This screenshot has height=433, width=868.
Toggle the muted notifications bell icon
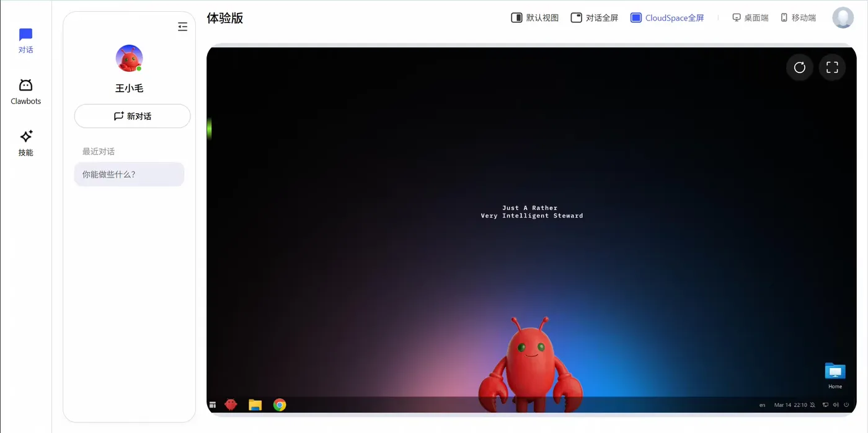point(813,405)
